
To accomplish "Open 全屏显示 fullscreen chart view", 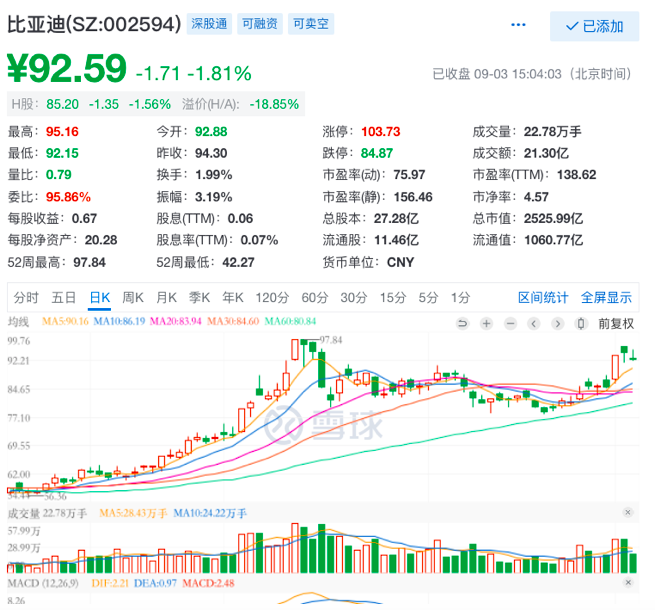I will 606,298.
